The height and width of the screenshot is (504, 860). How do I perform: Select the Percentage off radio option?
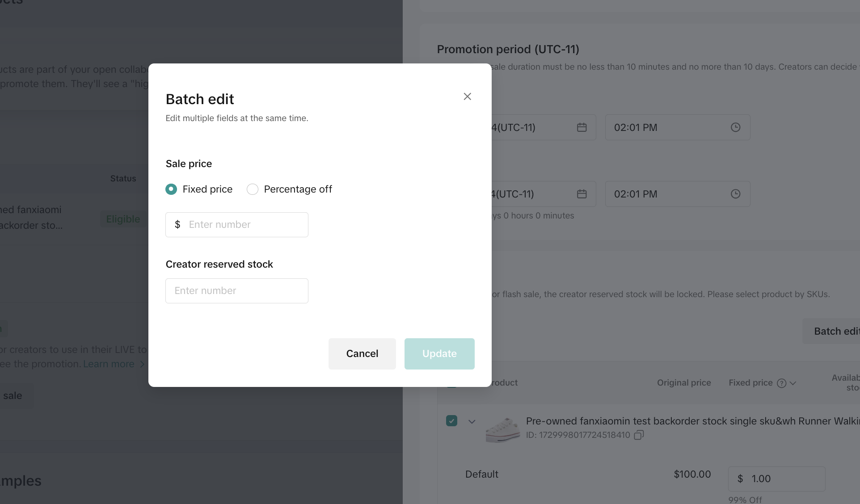tap(253, 189)
